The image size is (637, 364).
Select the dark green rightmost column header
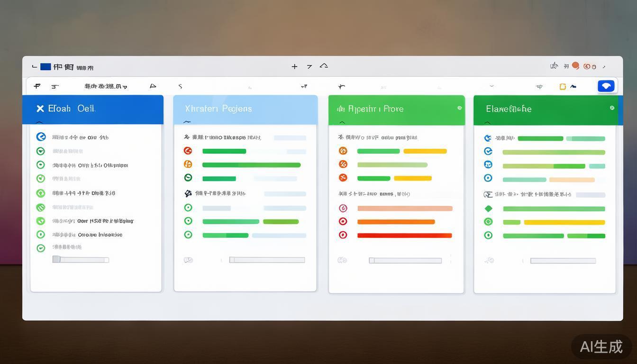pos(545,109)
